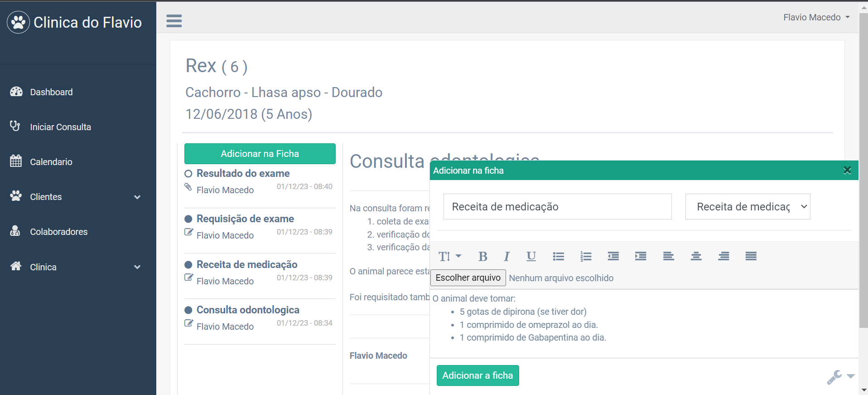Go to Iniciar Consulta
The height and width of the screenshot is (395, 868).
pos(60,127)
